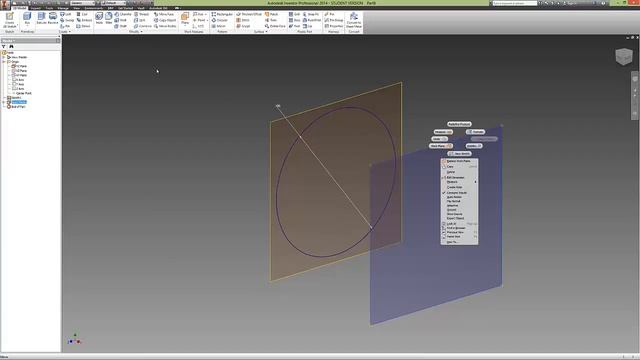Click New Sketch marking menu button
Screen dimensions: 640x360
(459, 153)
